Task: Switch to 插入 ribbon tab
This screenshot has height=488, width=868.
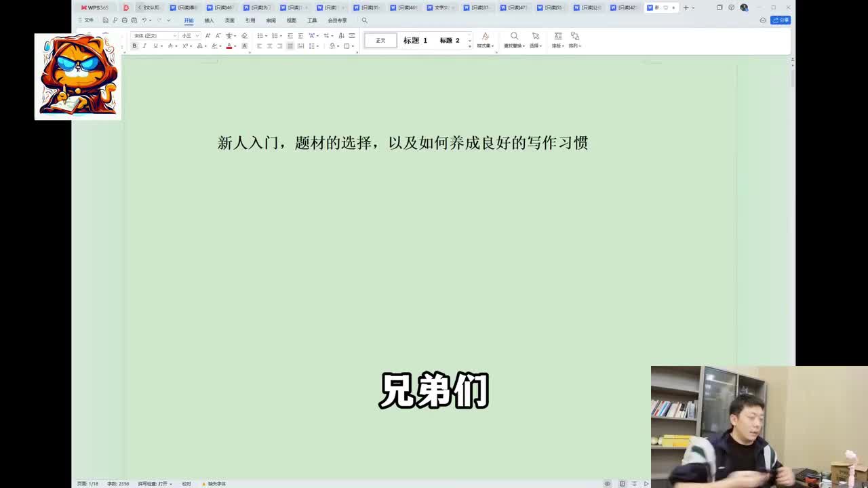Action: point(209,20)
